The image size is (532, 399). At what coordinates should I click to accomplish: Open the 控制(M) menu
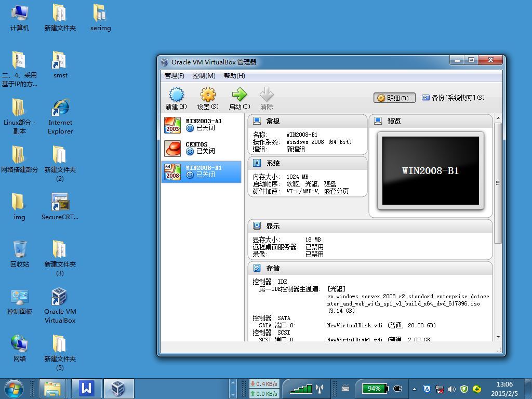pyautogui.click(x=204, y=76)
